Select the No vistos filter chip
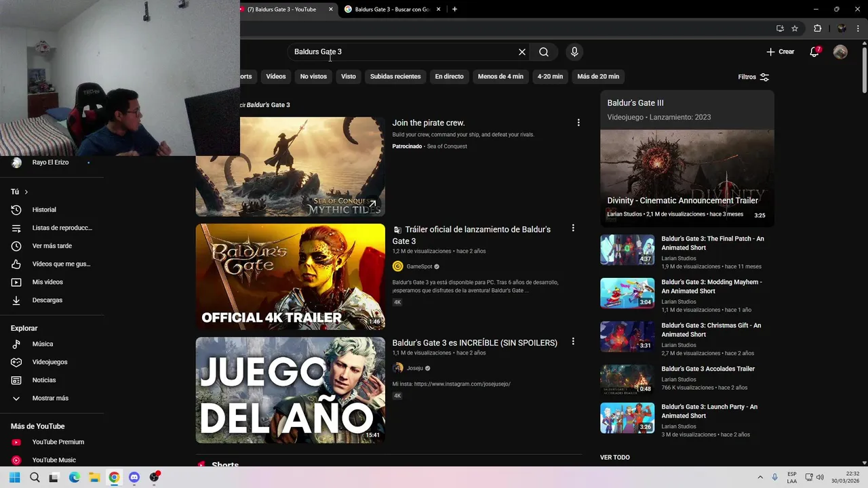868x488 pixels. [313, 77]
